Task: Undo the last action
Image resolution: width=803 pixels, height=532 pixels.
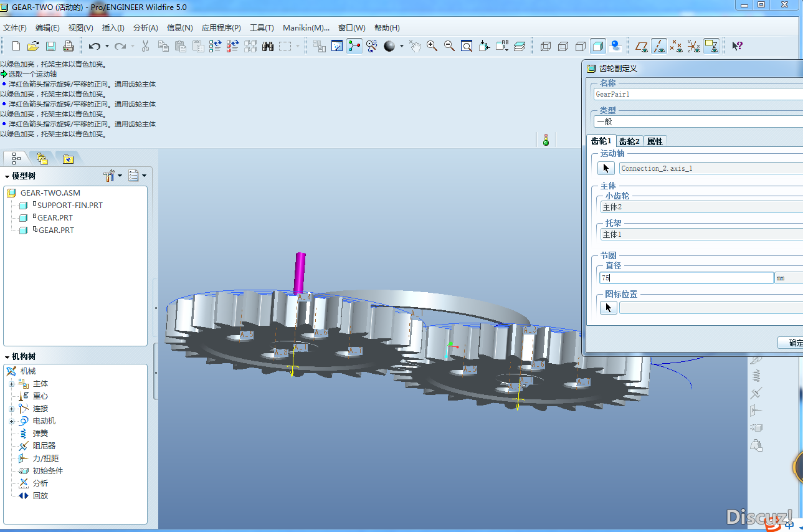Action: (x=94, y=46)
